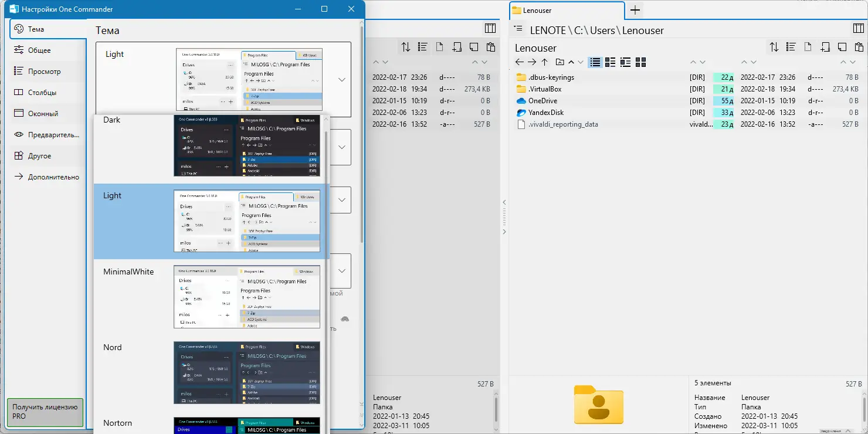This screenshot has width=868, height=434.
Task: Create new file in Lenouser pane
Action: (808, 47)
